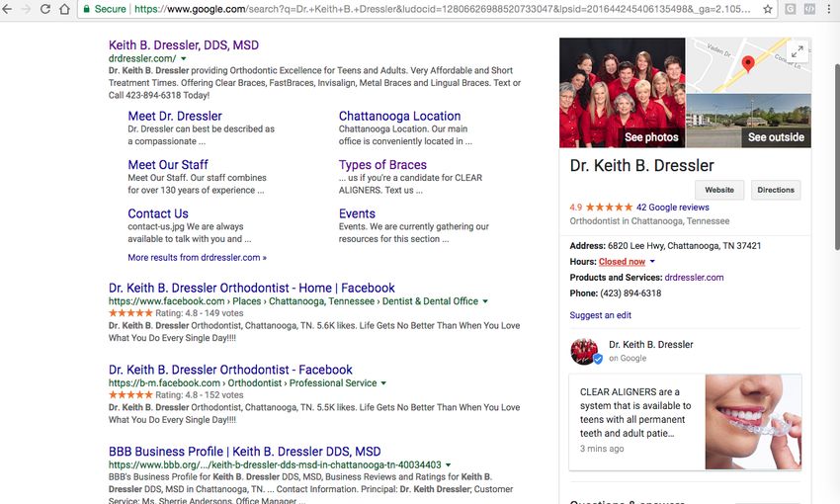
Task: Click Dr. Keith B. Dressler on Google profile name
Action: click(651, 344)
